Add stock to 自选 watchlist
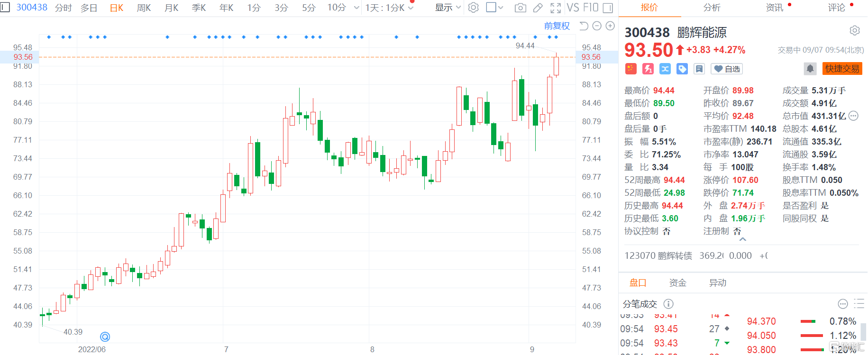This screenshot has width=868, height=355. click(x=727, y=69)
